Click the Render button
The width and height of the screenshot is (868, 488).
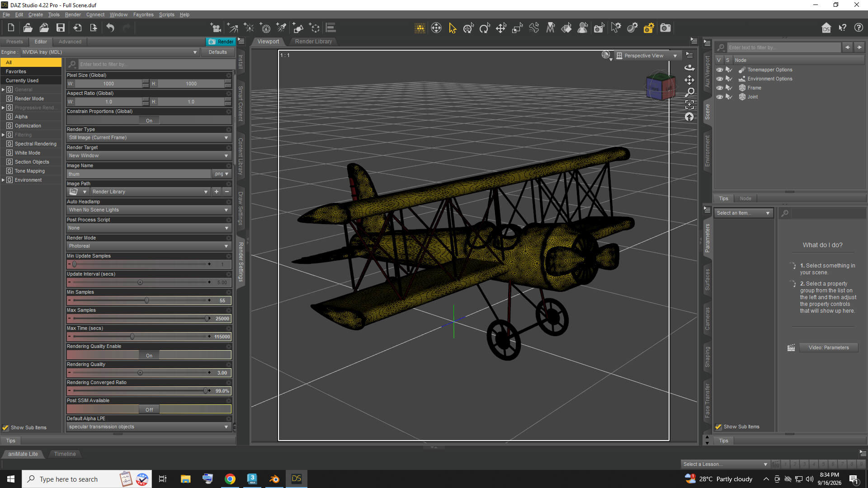click(x=221, y=42)
